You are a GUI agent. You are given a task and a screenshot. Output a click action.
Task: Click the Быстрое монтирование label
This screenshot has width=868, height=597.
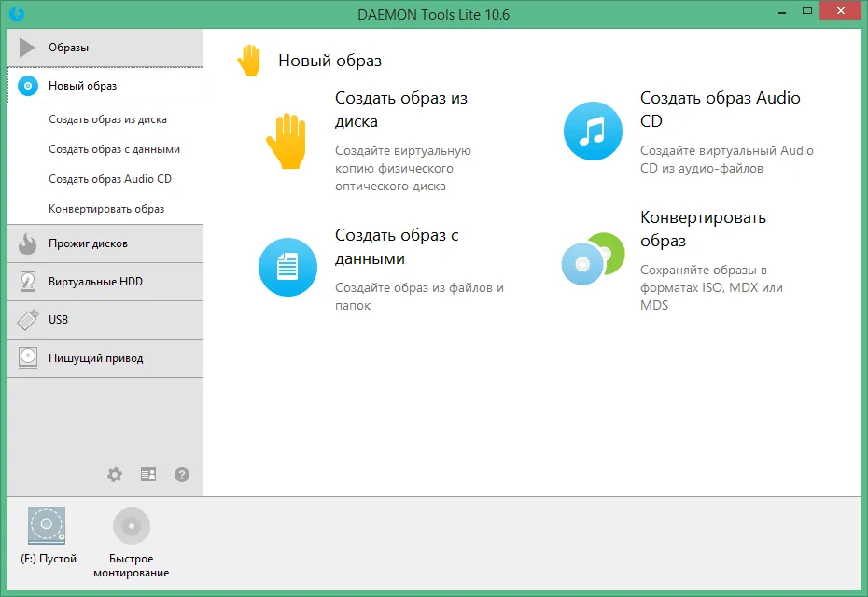coord(132,565)
